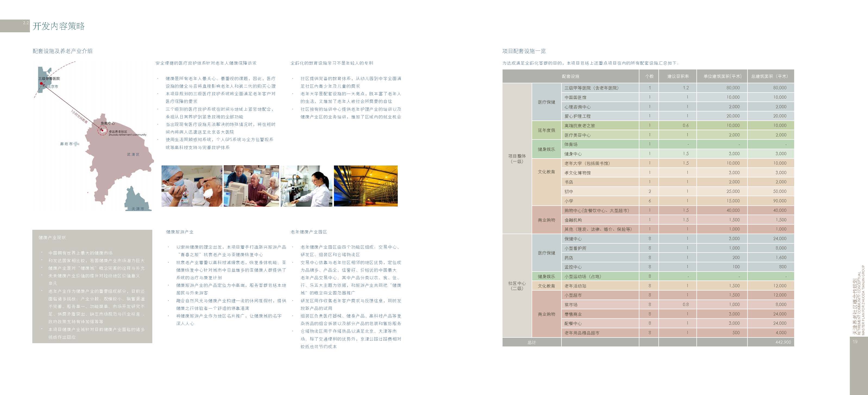Click table header 建议容积率
Image resolution: width=868 pixels, height=395 pixels.
click(678, 77)
